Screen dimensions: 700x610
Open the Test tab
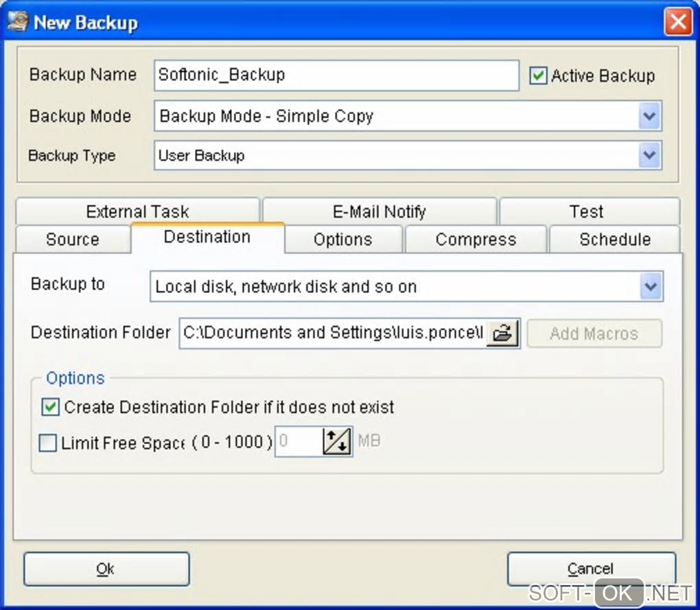click(590, 211)
